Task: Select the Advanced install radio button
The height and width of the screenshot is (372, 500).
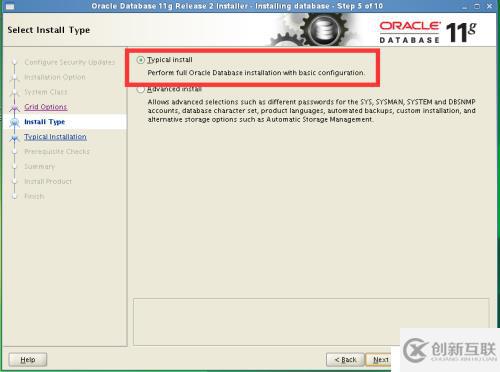Action: point(141,89)
